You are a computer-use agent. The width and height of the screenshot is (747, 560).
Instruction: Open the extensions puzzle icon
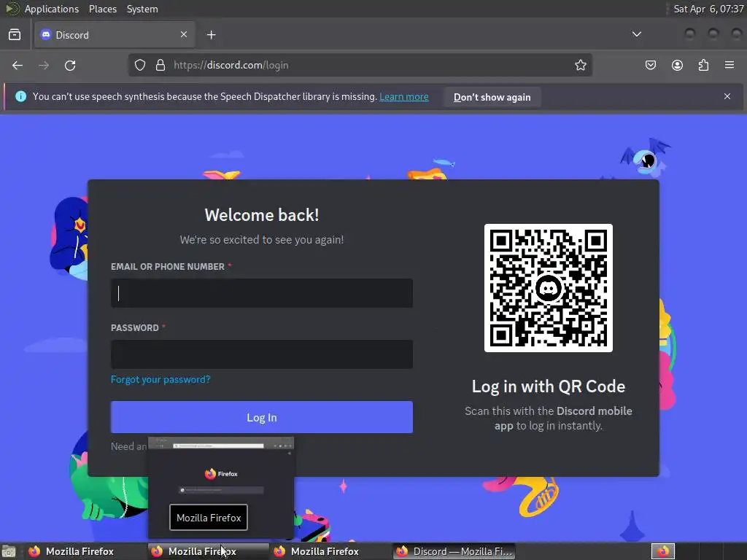(703, 65)
